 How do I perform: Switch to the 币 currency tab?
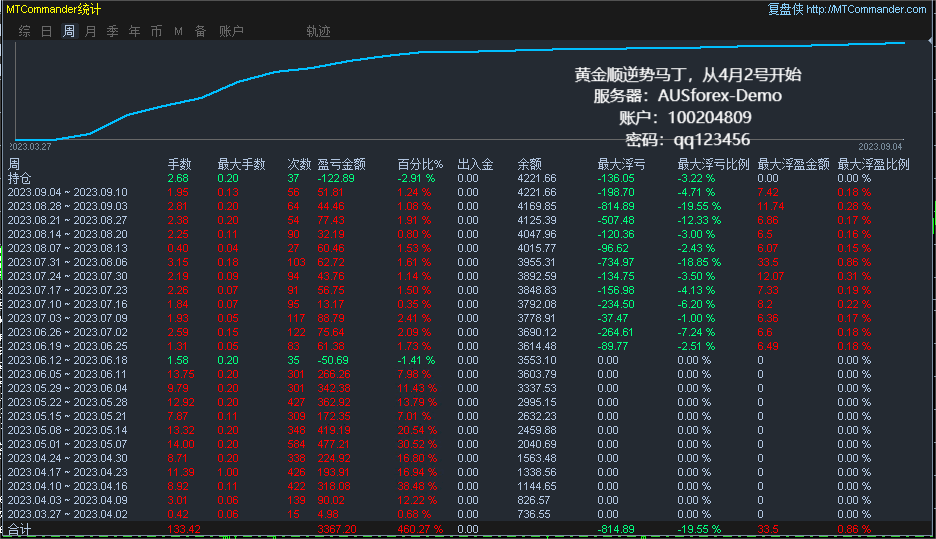point(156,31)
